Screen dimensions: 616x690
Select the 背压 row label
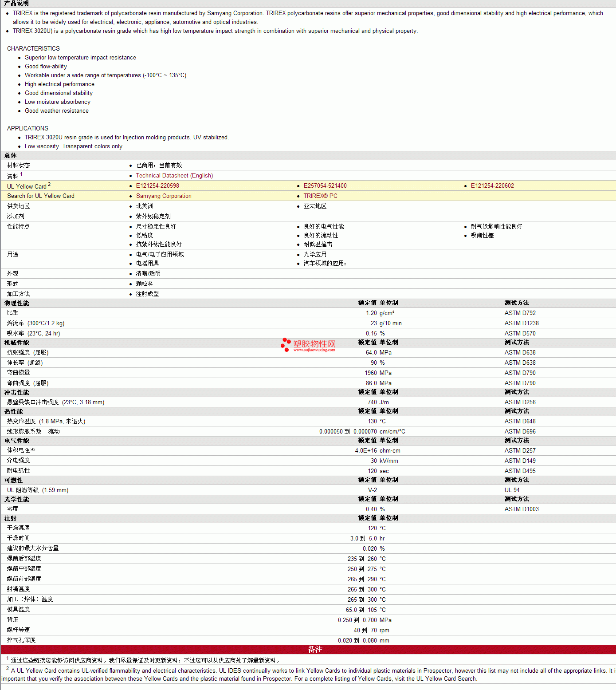(x=12, y=620)
